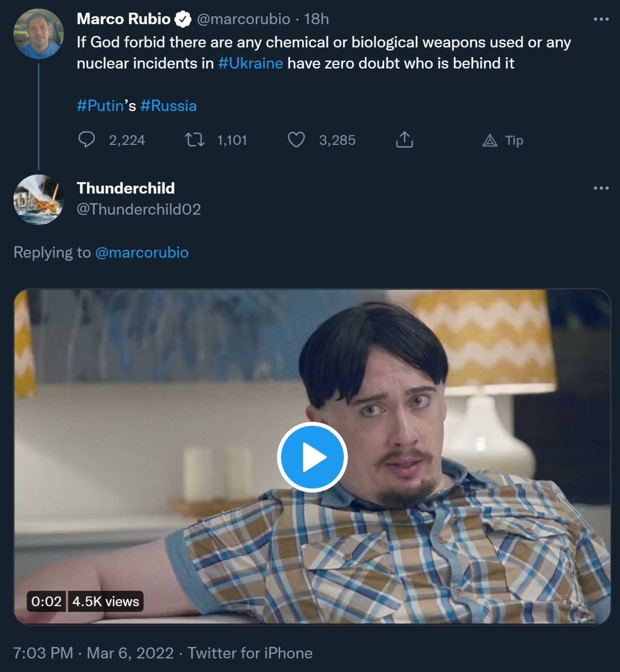The height and width of the screenshot is (672, 620).
Task: Open Thunderchild's profile avatar
Action: tap(39, 199)
